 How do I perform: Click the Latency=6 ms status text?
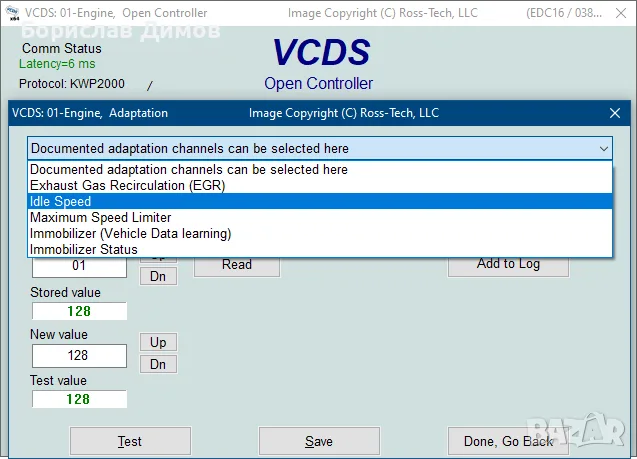[57, 64]
